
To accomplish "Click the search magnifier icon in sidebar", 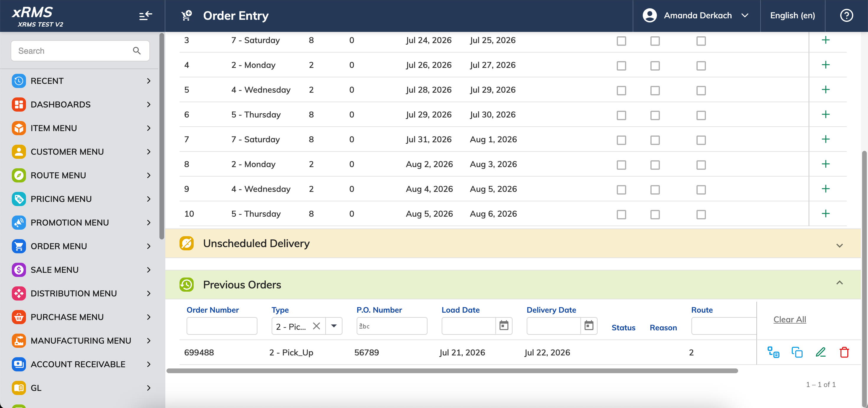I will (136, 51).
